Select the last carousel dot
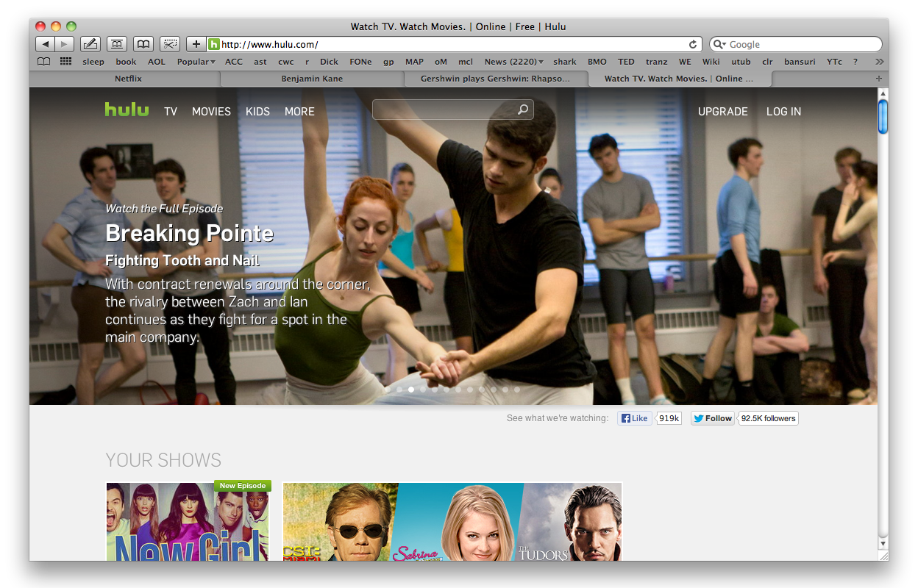Viewport: 918px width, 588px height. pos(517,390)
